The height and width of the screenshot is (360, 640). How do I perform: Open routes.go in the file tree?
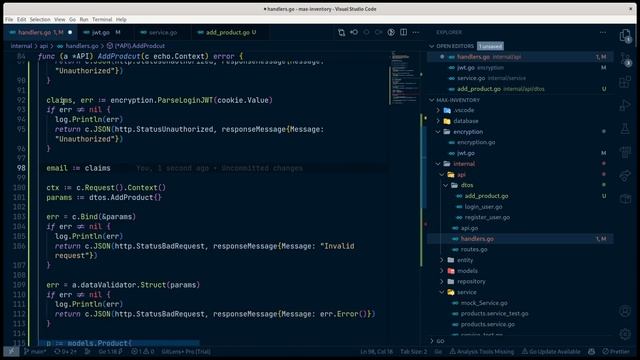tap(474, 249)
